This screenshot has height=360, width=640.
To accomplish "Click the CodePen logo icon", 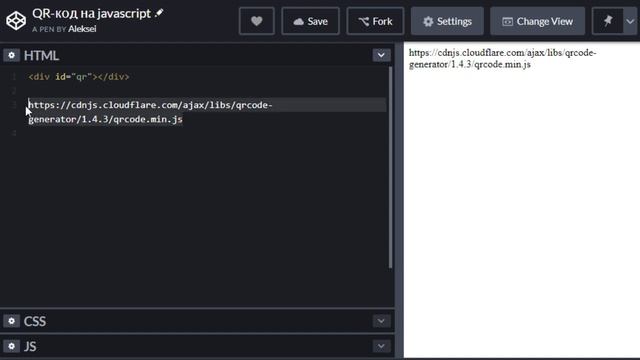I will [x=16, y=21].
